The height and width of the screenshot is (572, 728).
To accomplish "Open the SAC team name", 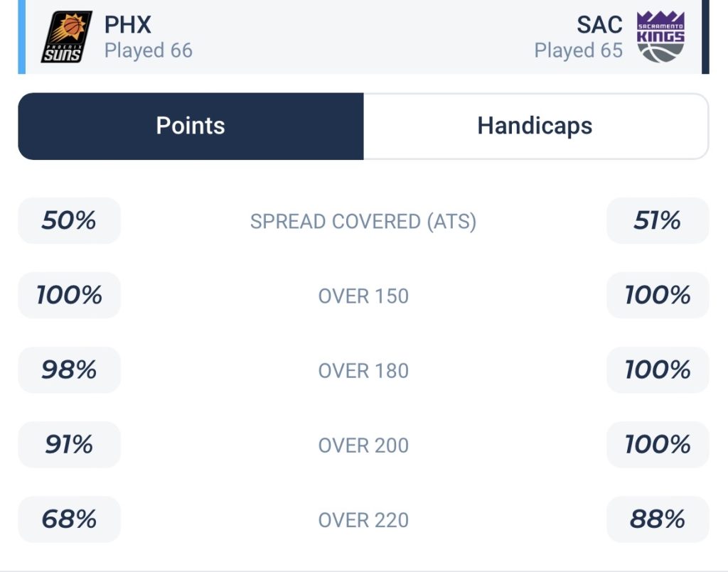I will [599, 25].
